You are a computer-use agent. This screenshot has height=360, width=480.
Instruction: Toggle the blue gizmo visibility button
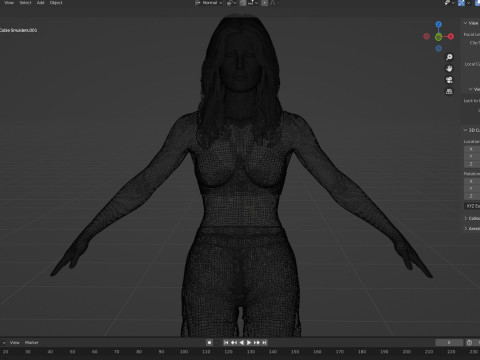pyautogui.click(x=462, y=3)
